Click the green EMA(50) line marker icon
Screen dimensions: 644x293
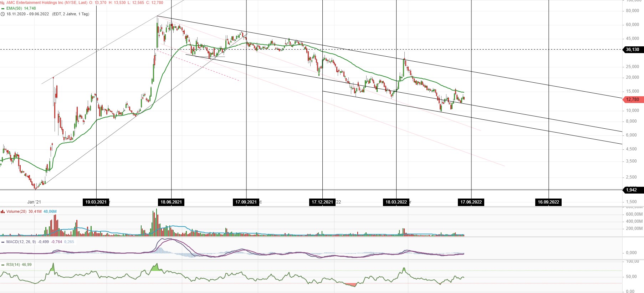tap(3, 8)
